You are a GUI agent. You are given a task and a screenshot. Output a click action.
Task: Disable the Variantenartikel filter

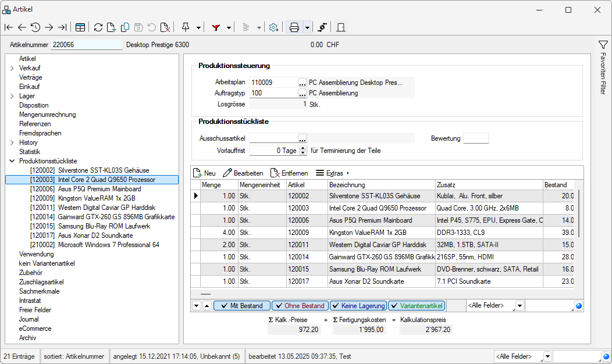(416, 306)
